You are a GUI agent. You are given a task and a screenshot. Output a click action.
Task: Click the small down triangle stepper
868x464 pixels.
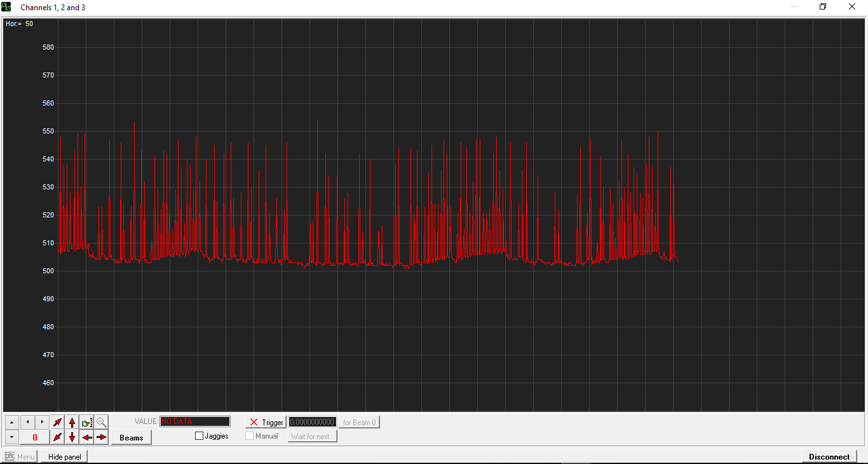click(12, 437)
